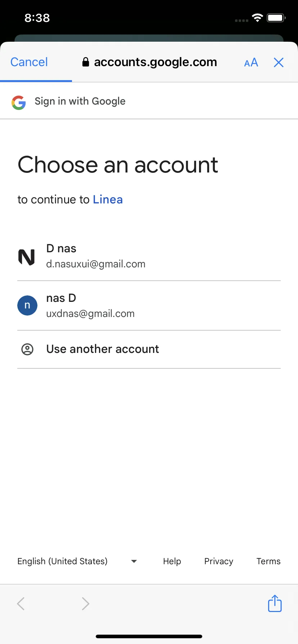Tap the blue n avatar of nas D

point(27,305)
